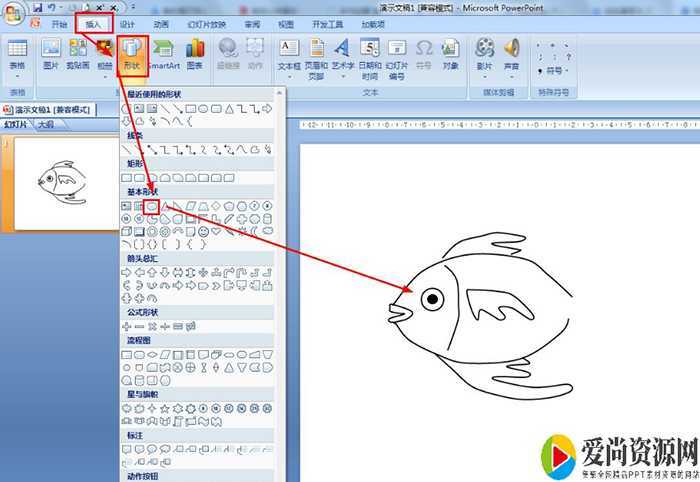Open the 剪贴画 (Clip Art) tool
The image size is (700, 482).
[78, 56]
